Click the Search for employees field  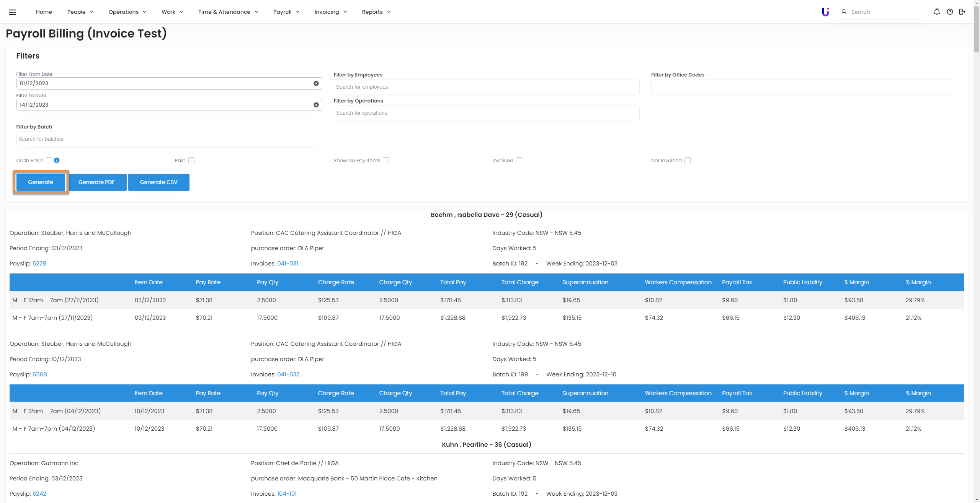tap(486, 87)
